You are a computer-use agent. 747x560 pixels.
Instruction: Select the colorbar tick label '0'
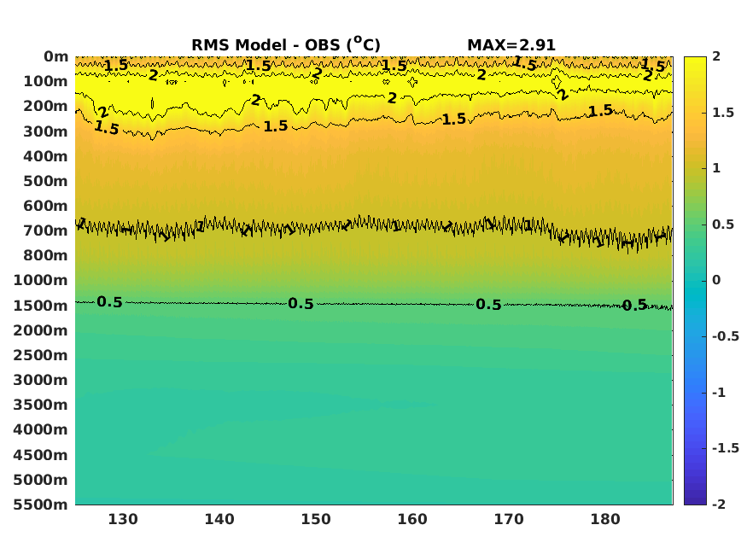click(x=716, y=281)
